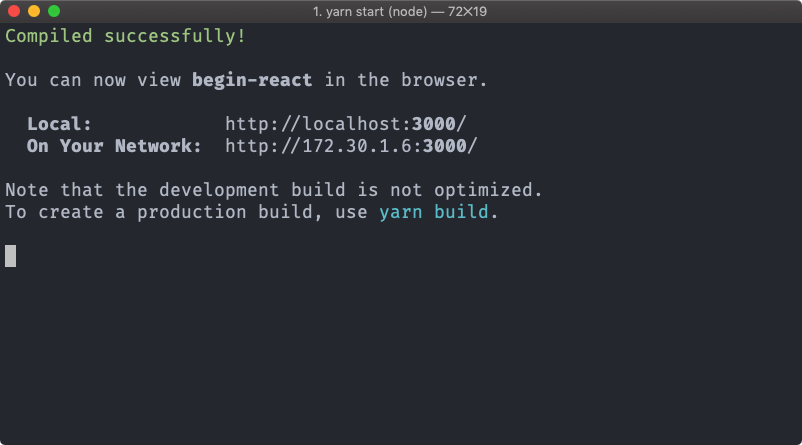The width and height of the screenshot is (802, 445).
Task: Click the "development build is not optimized" note
Action: tap(350, 190)
